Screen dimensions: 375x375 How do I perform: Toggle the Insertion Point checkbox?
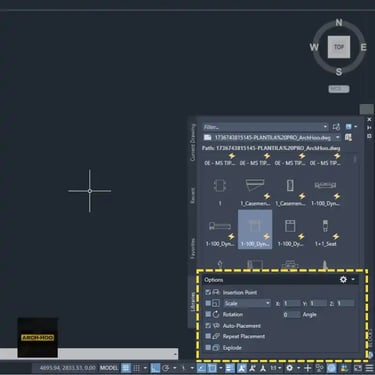(208, 292)
